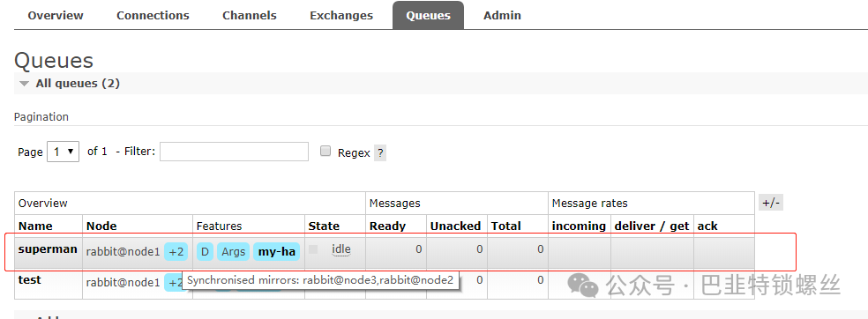Click the idle state indicator square
The width and height of the screenshot is (868, 319).
coord(313,249)
